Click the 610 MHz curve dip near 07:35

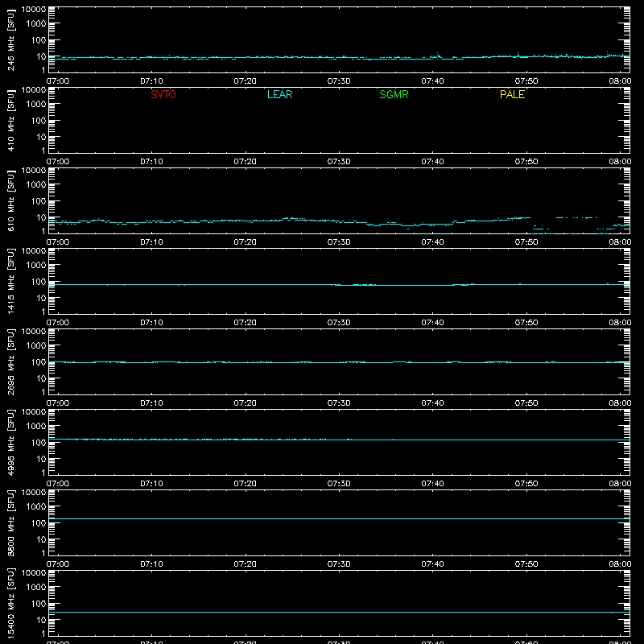point(408,225)
